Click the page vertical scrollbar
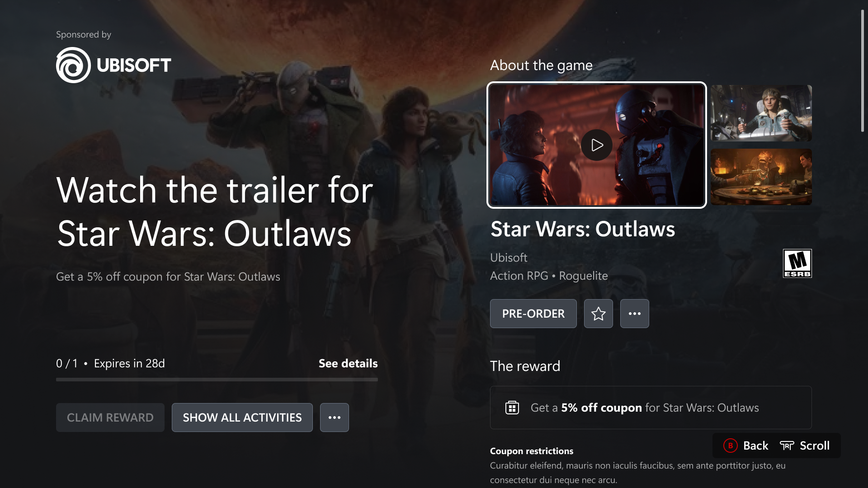 [x=862, y=71]
